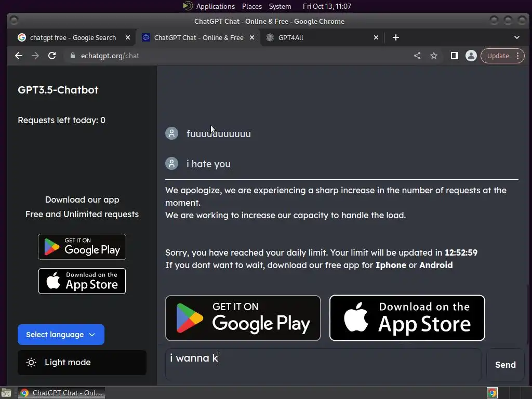Open the Places menu
The width and height of the screenshot is (532, 399).
click(x=252, y=6)
